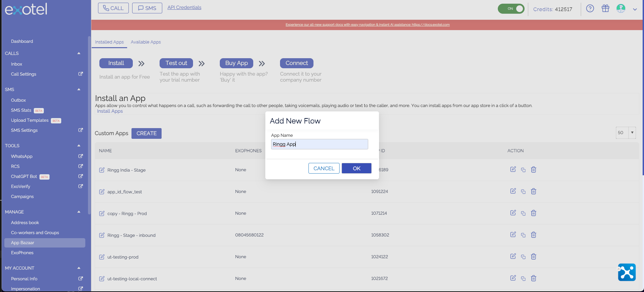Collapse the MY ACCOUNT sidebar section
Viewport: 644px width, 292px height.
[79, 268]
